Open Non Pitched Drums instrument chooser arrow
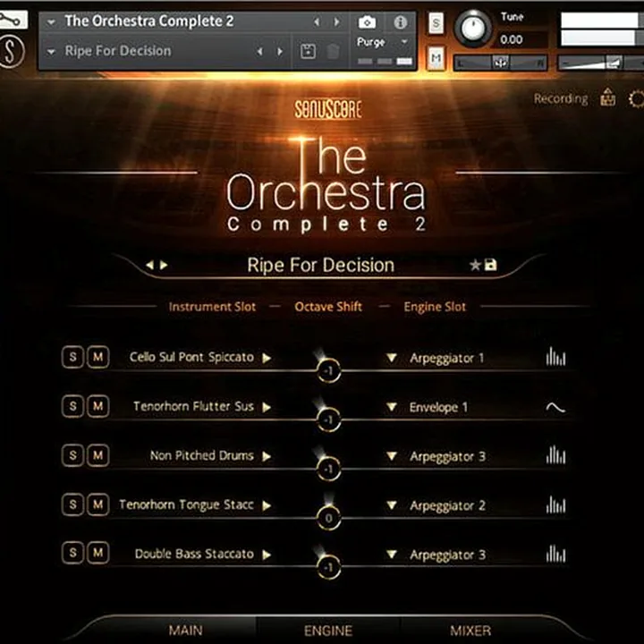 pos(267,456)
